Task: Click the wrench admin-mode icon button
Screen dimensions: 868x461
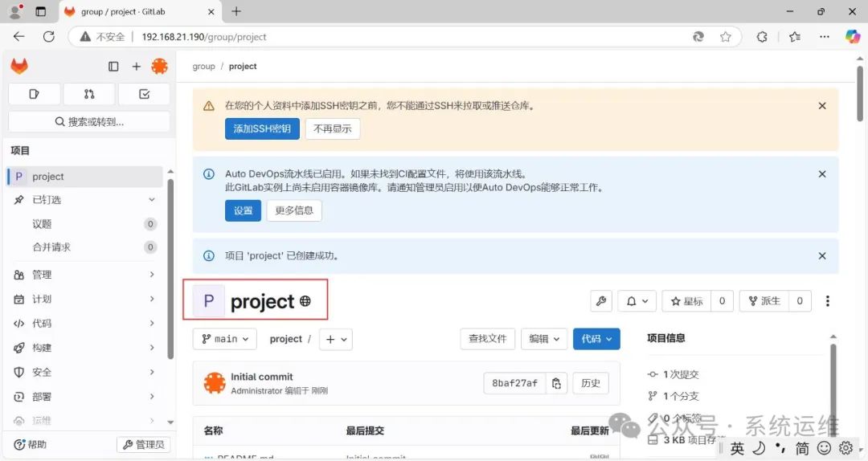Action: [x=601, y=301]
